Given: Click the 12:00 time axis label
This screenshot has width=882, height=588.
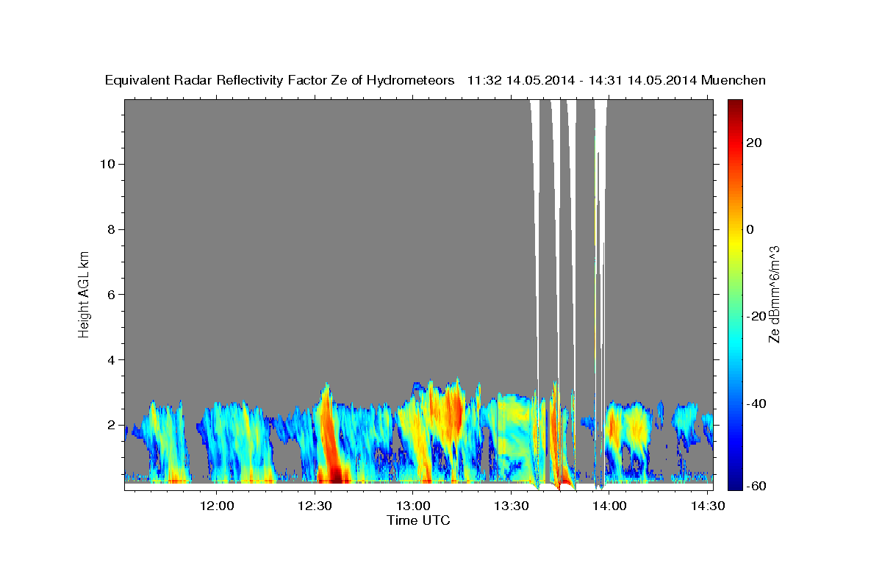Looking at the screenshot, I should [218, 505].
